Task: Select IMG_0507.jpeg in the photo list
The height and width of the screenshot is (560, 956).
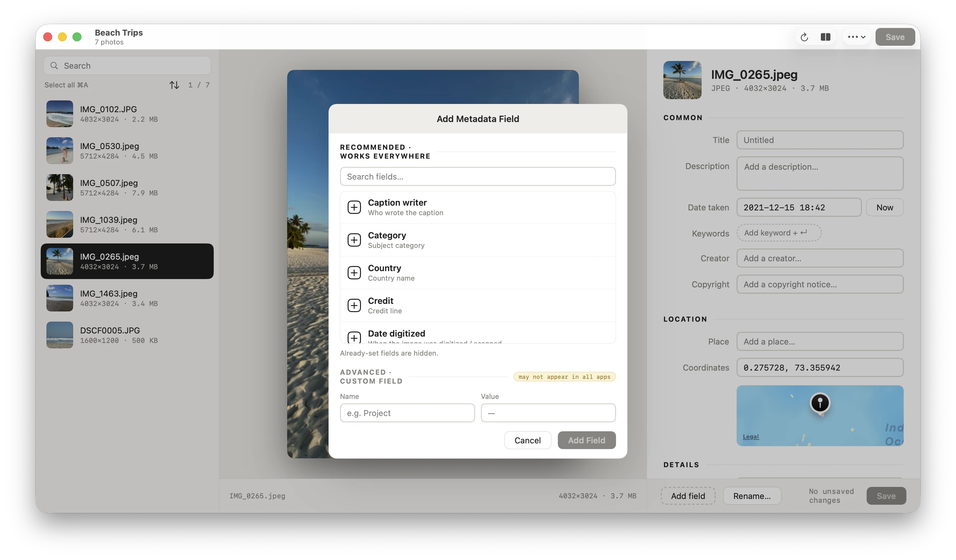Action: pyautogui.click(x=127, y=188)
